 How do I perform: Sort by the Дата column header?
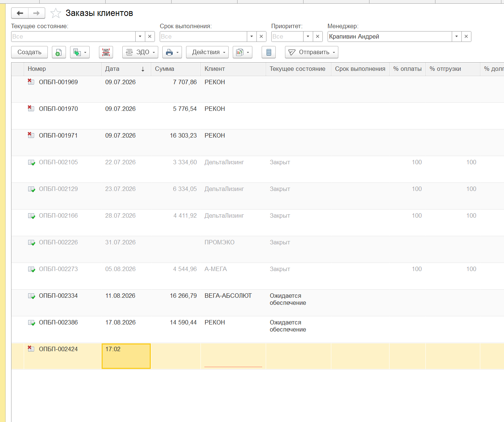pos(126,69)
